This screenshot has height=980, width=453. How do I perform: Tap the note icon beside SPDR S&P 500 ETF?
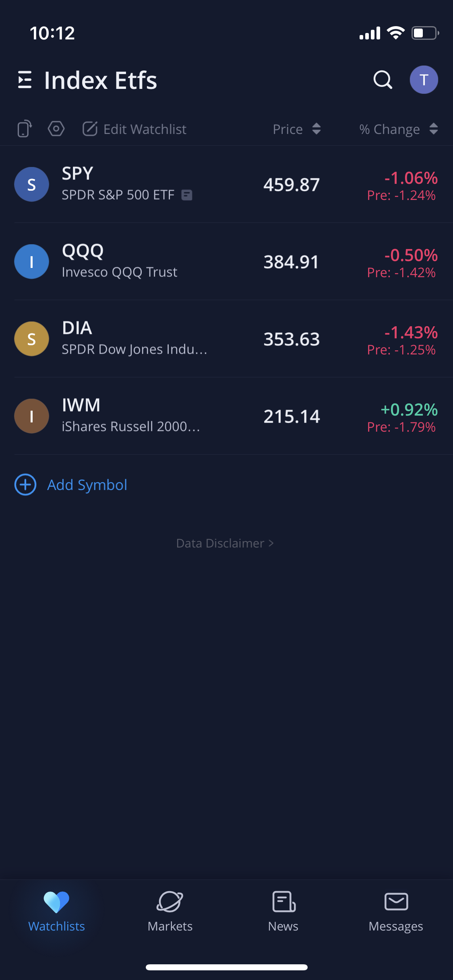tap(187, 195)
